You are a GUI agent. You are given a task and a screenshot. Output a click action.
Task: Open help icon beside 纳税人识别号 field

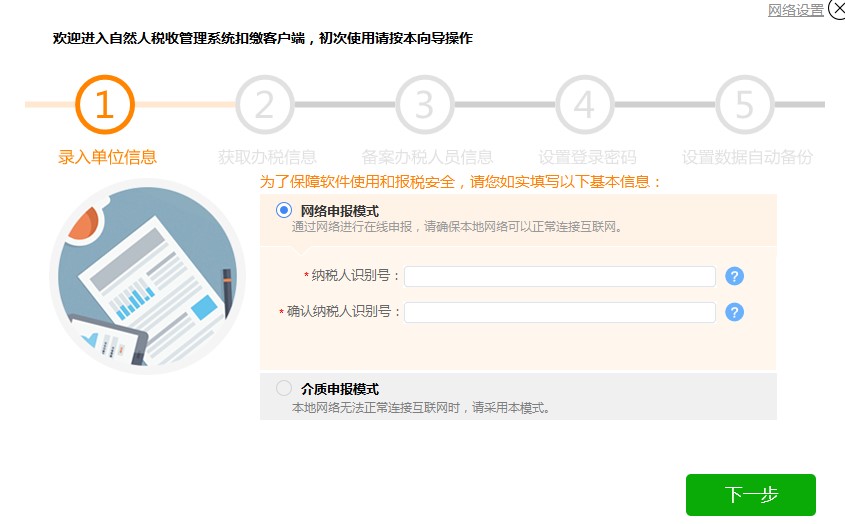point(734,277)
